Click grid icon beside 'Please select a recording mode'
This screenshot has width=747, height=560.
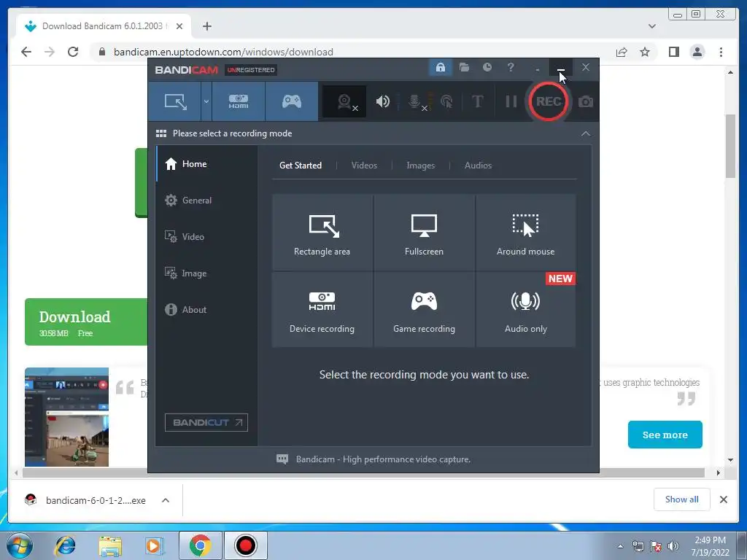pos(161,133)
